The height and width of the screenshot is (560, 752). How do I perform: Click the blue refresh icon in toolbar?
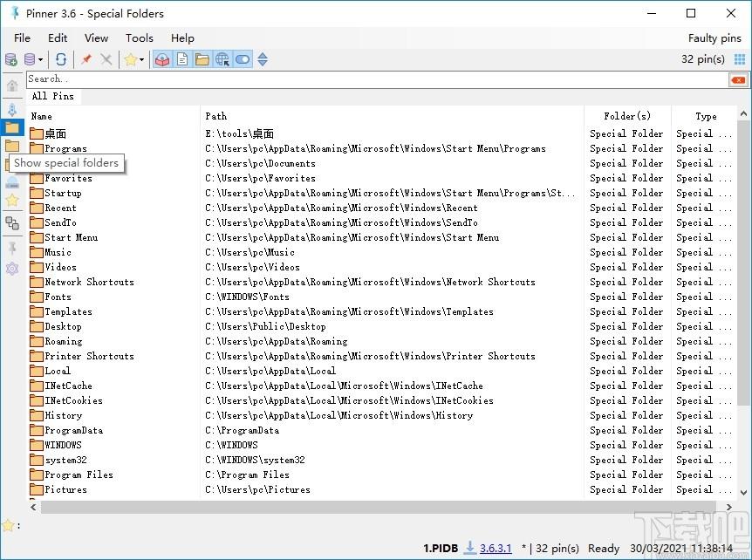(x=61, y=59)
